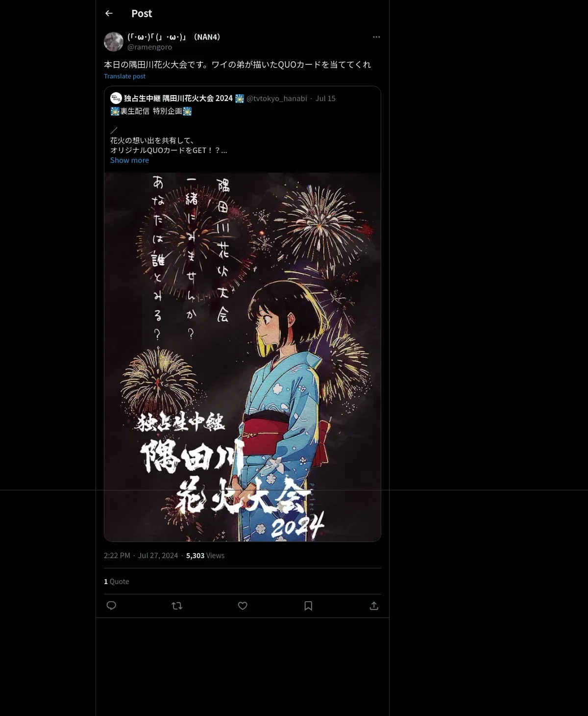Like the post with heart icon
This screenshot has height=716, width=588.
click(x=243, y=606)
